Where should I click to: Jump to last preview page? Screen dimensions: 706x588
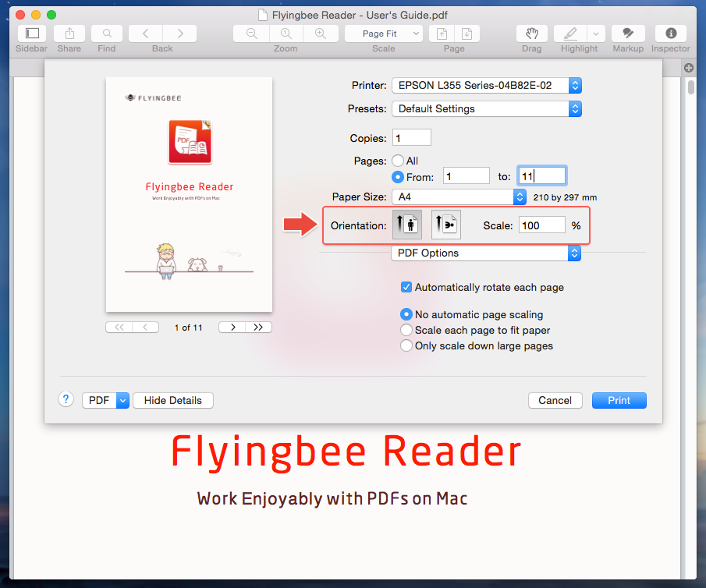(258, 328)
